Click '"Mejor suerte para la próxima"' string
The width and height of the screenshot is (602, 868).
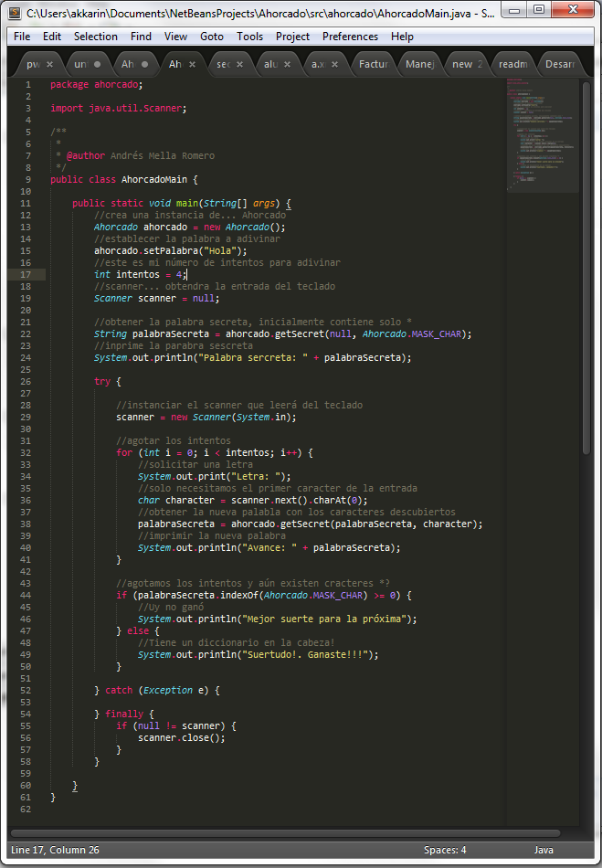coord(324,619)
